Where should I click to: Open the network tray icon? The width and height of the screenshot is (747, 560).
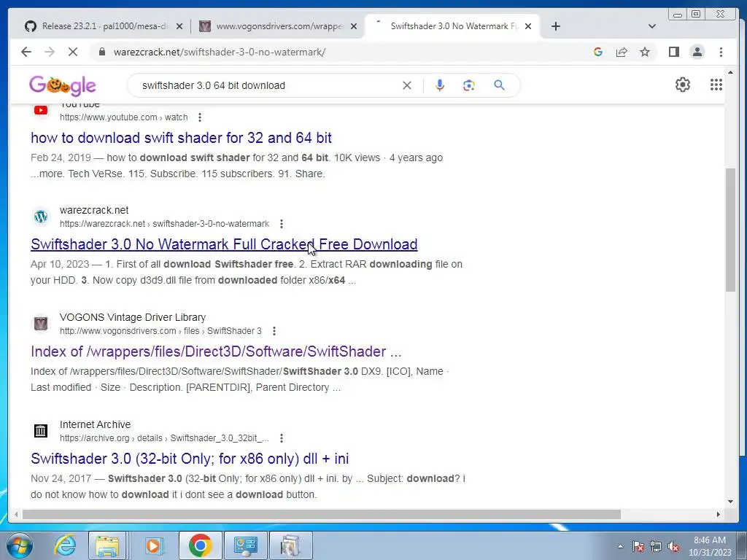pos(656,547)
